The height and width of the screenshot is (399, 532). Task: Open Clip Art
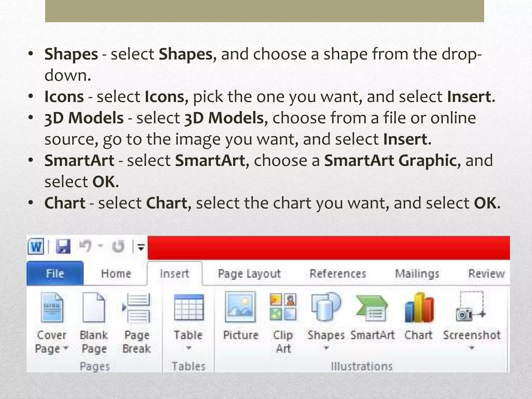click(x=283, y=307)
